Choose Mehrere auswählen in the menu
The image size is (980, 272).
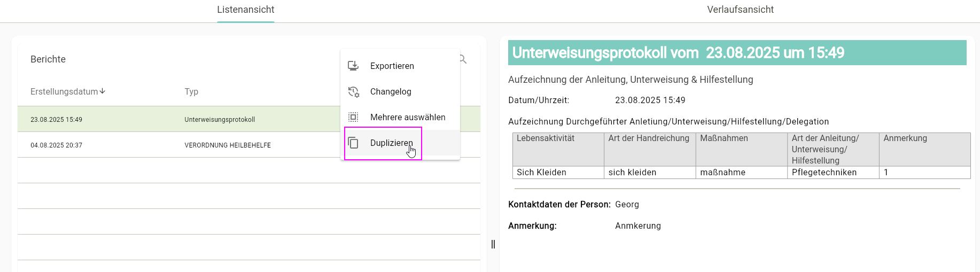(x=408, y=117)
